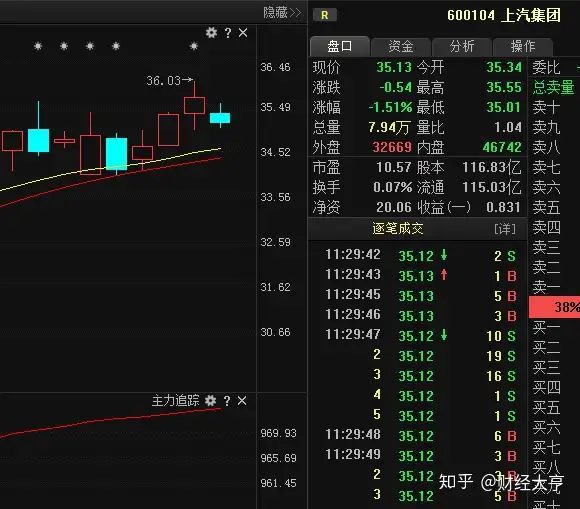Select the red candlestick under 36.03
This screenshot has width=580, height=509.
coord(195,105)
